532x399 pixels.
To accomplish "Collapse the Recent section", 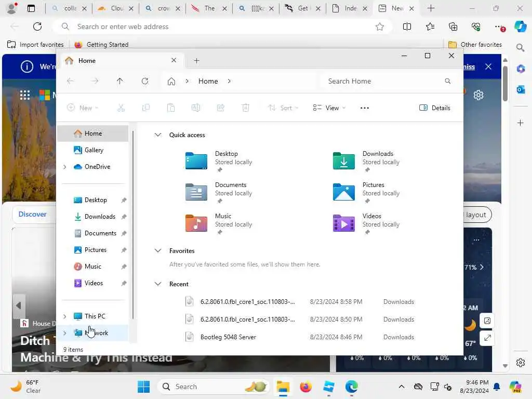I will tap(158, 284).
